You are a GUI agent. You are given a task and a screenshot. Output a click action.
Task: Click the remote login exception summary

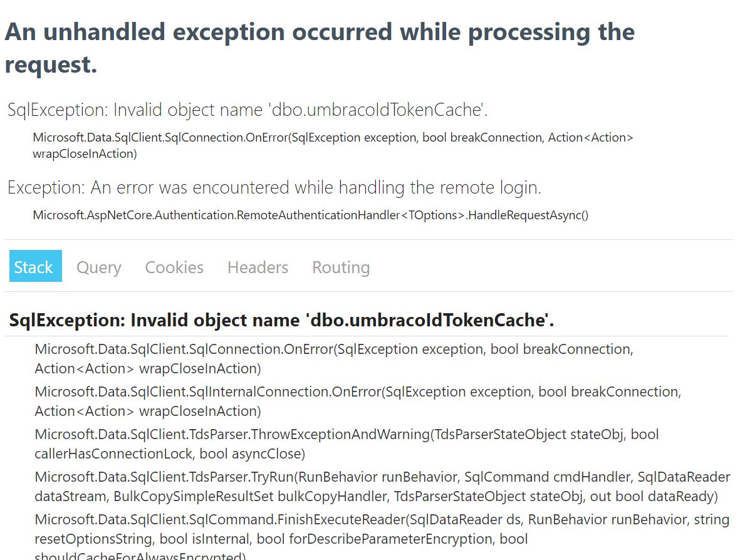(274, 187)
